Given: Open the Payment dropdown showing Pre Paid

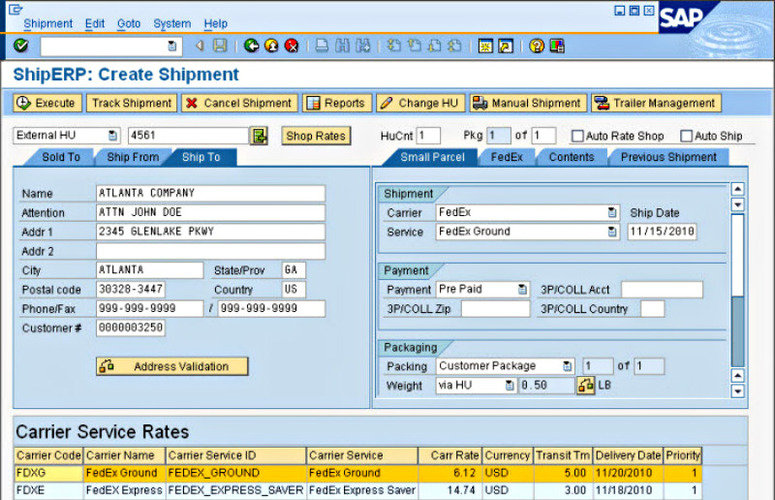Looking at the screenshot, I should click(x=521, y=289).
